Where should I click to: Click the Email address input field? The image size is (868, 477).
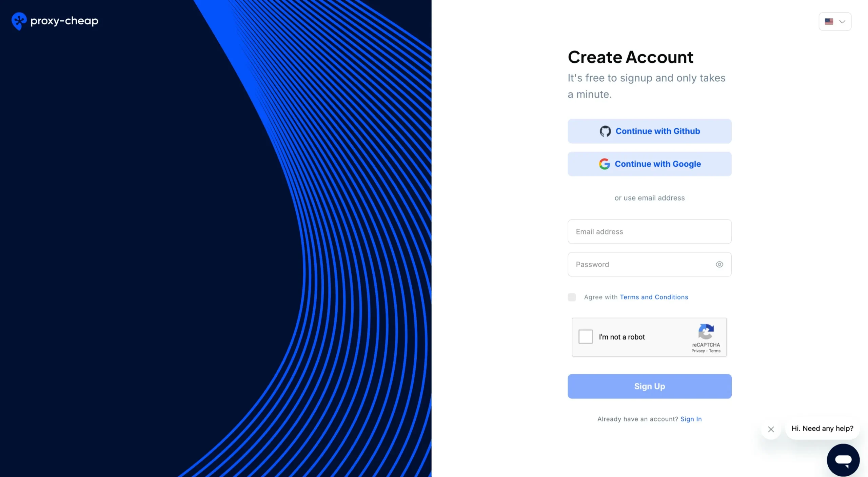pos(649,231)
